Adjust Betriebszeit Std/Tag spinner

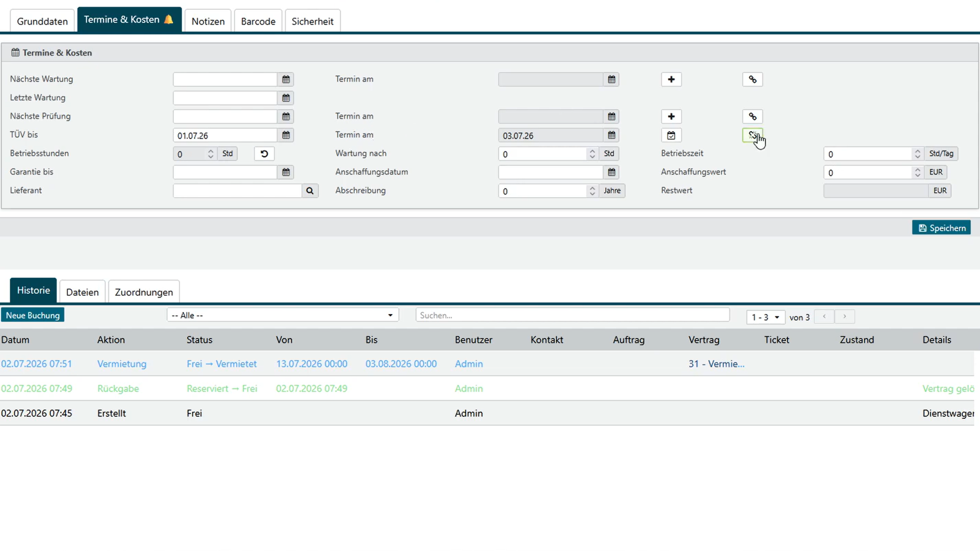tap(918, 154)
